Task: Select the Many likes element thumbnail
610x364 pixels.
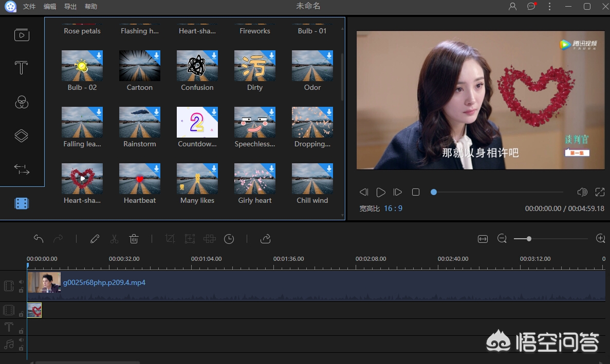Action: [x=197, y=179]
